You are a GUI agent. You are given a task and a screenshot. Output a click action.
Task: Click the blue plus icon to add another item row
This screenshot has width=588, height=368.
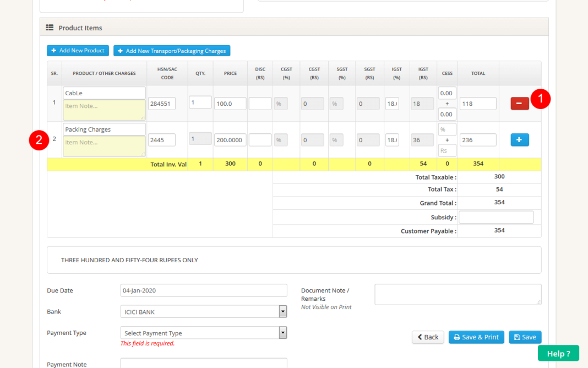(x=519, y=139)
